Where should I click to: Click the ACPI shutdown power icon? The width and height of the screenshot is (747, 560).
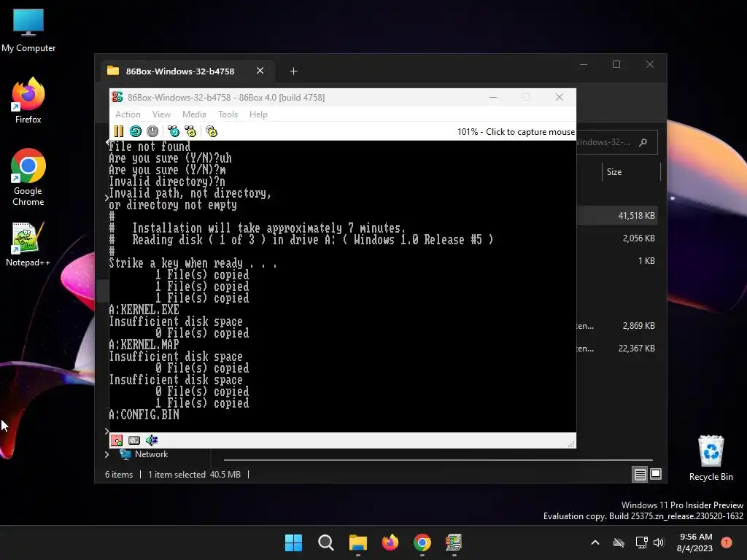tap(152, 131)
